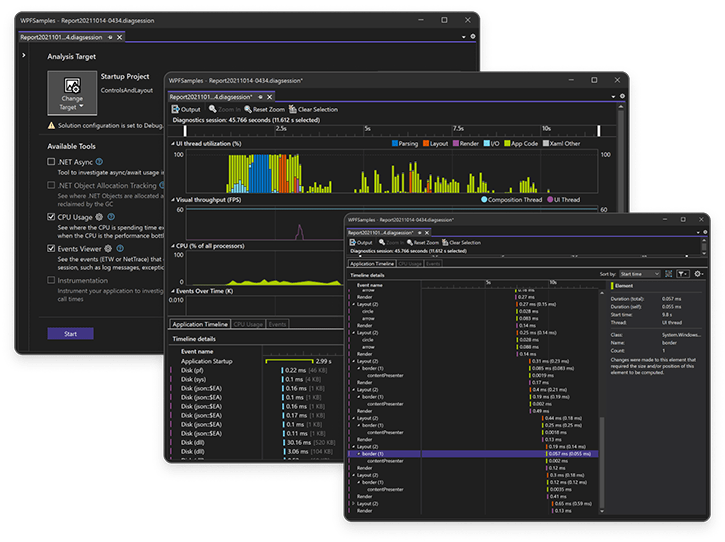Select Application Timeline tab in middle window
725x542 pixels.
[x=199, y=324]
